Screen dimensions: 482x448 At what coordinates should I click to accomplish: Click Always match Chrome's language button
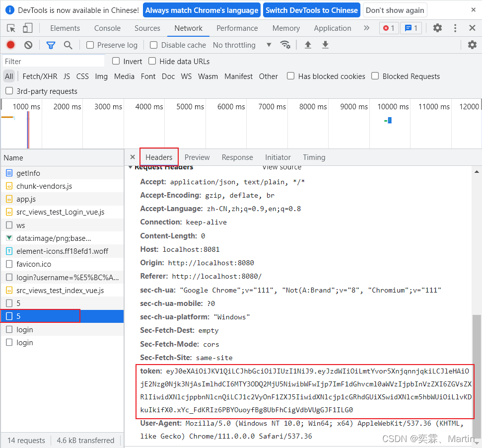point(202,10)
